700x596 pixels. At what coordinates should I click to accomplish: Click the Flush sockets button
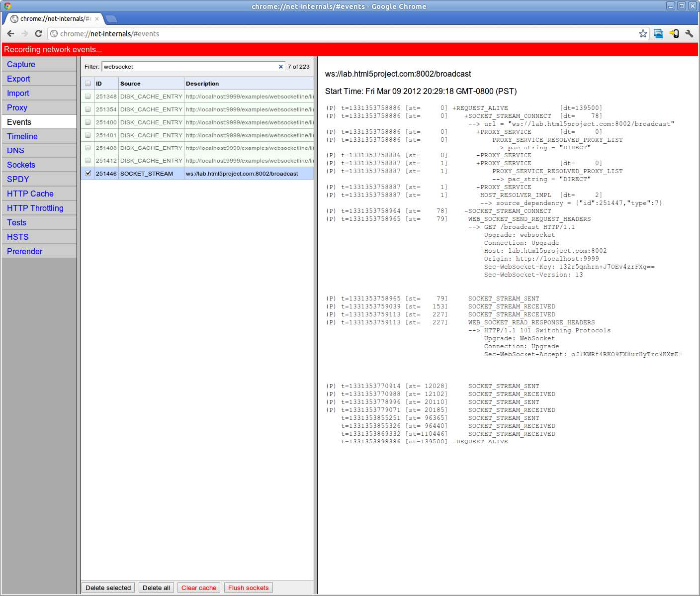point(248,588)
